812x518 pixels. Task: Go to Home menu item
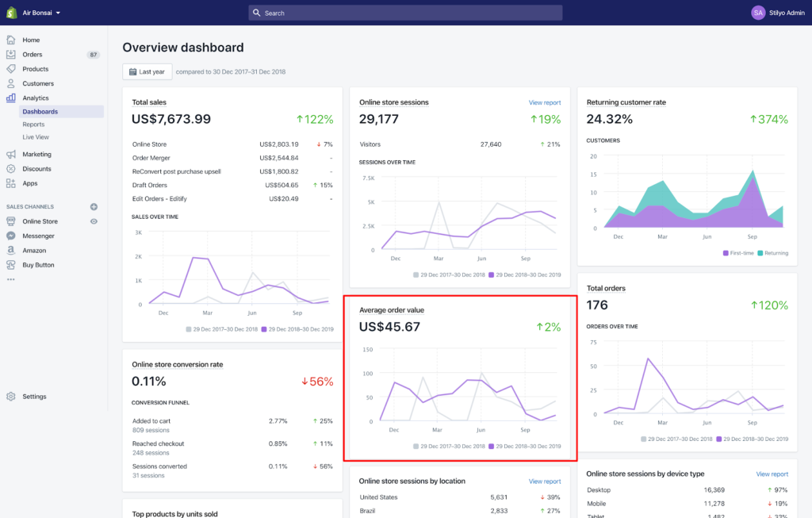31,40
